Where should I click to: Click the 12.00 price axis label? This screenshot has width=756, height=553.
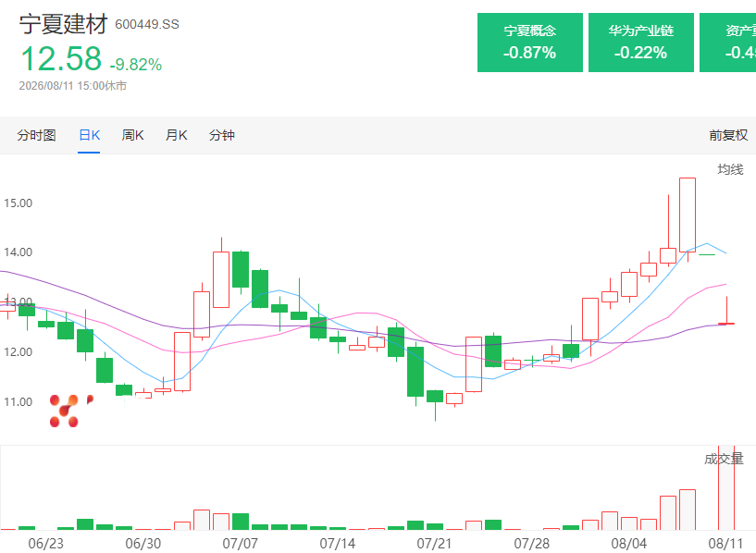click(19, 352)
